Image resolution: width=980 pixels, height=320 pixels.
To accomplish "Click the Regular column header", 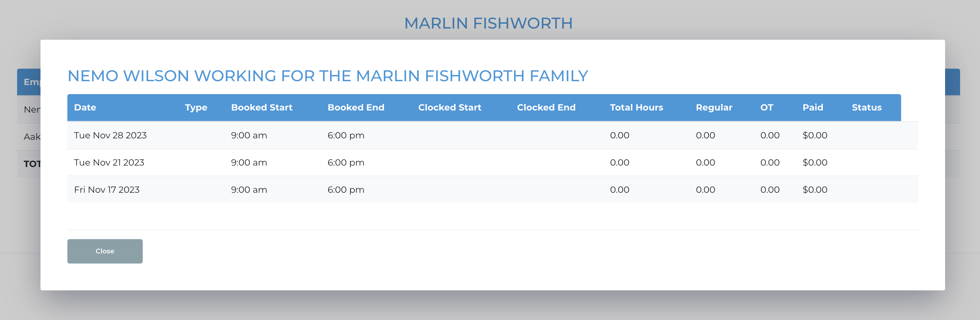I will point(714,108).
